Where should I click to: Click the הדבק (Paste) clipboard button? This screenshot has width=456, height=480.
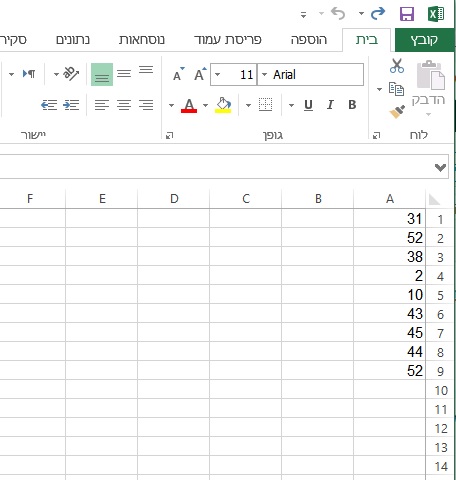430,82
